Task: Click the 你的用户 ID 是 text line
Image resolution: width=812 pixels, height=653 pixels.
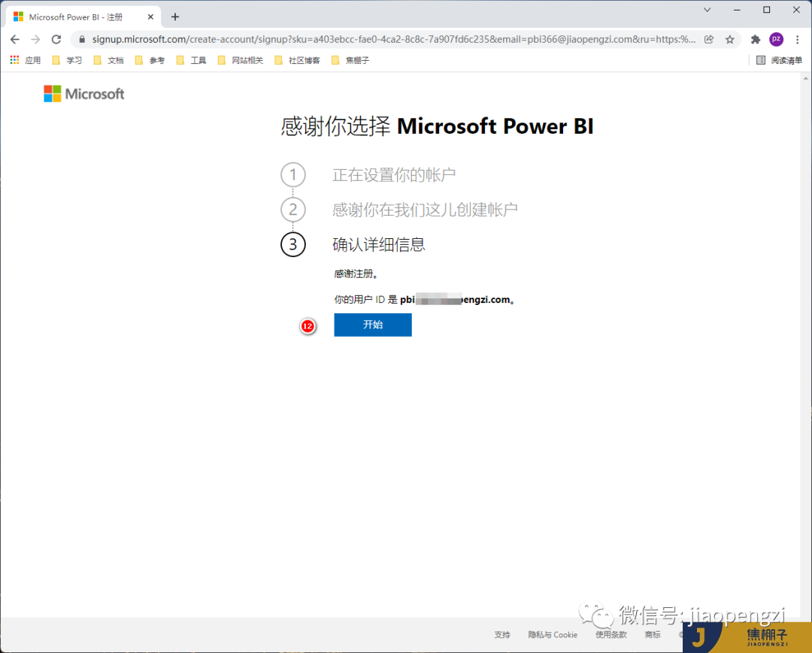Action: point(425,300)
